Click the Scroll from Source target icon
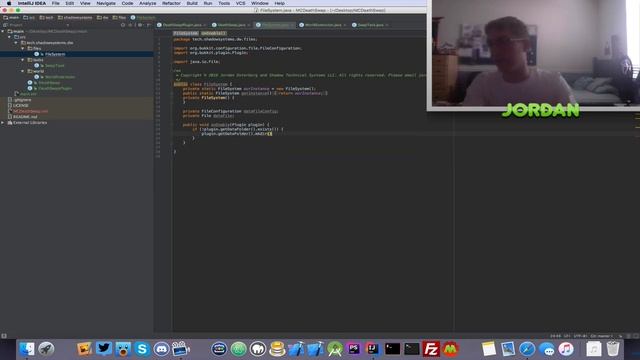 [123, 25]
